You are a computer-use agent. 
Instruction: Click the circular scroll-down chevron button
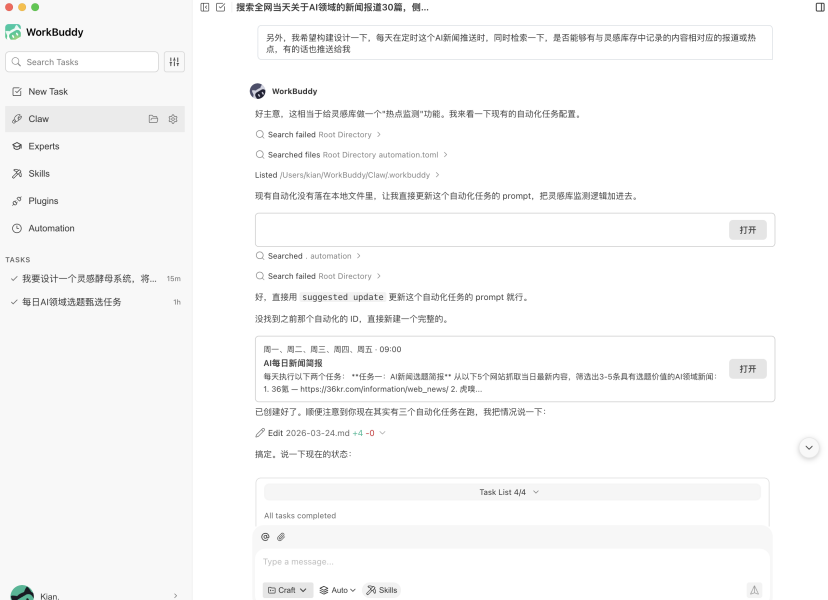(x=808, y=447)
